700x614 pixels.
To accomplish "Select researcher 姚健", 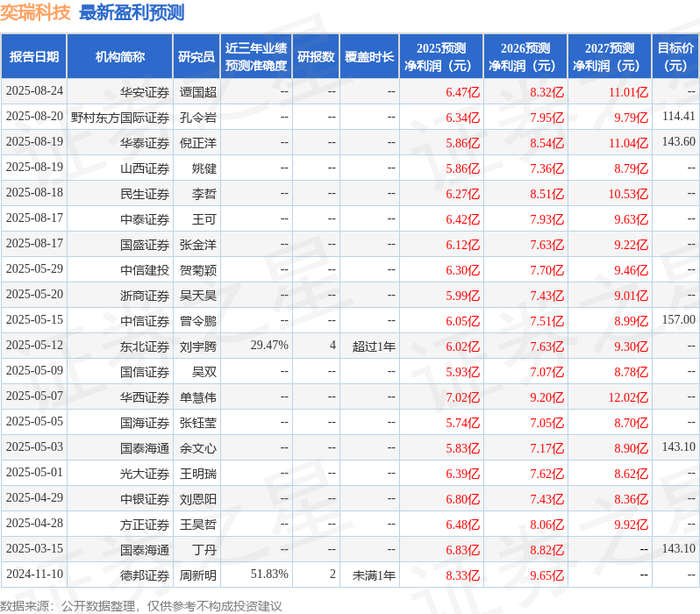I will coord(204,168).
